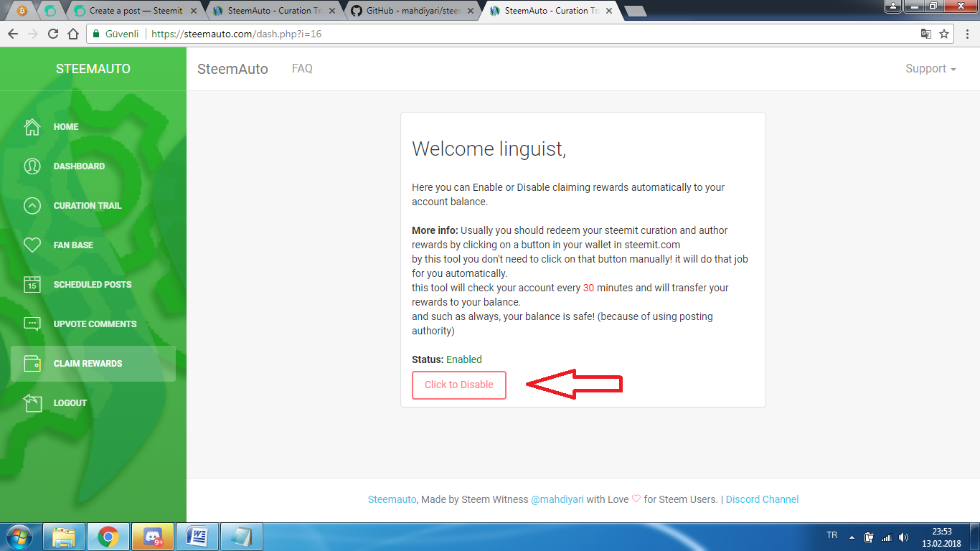This screenshot has height=551, width=980.
Task: Click the volume speaker tray icon
Action: tap(903, 537)
